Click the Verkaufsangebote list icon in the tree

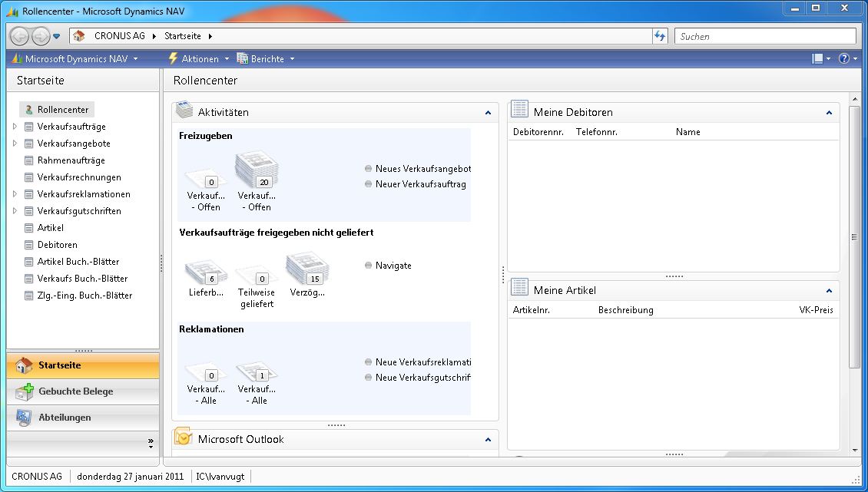click(28, 144)
